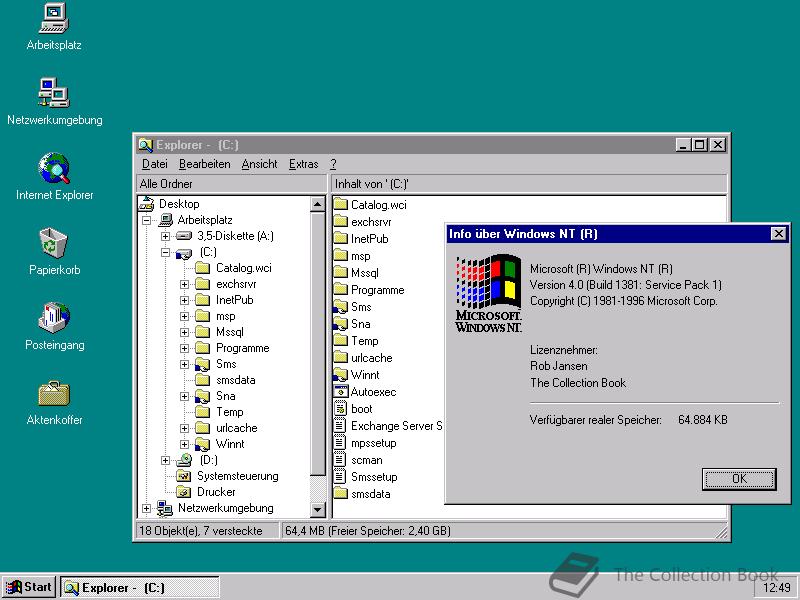Confirm the Windows NT info dialog with OK
Image resolution: width=800 pixels, height=600 pixels.
(x=739, y=479)
